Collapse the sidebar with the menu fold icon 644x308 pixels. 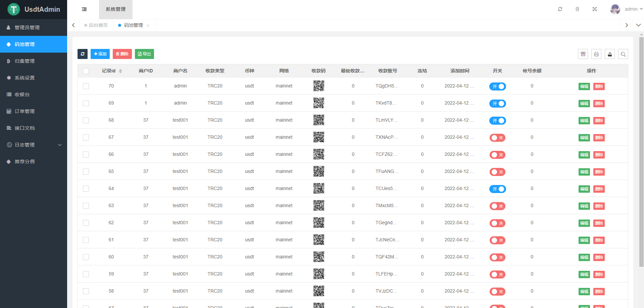[x=84, y=9]
